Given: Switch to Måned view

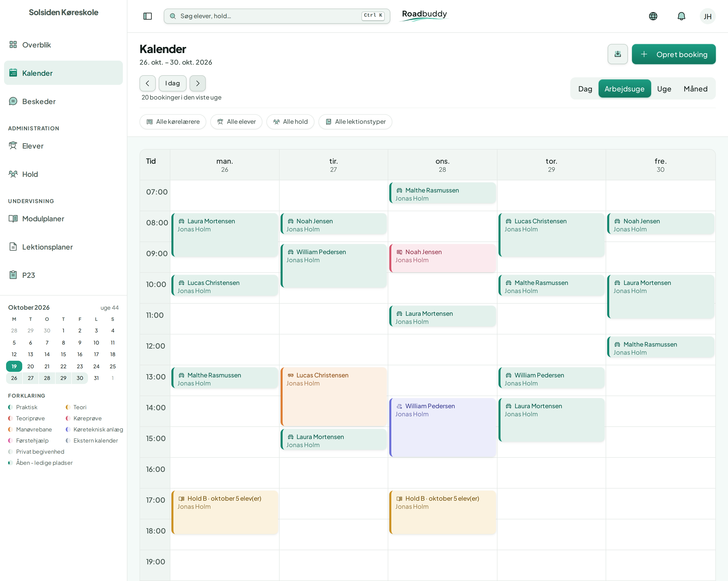Looking at the screenshot, I should pos(696,89).
